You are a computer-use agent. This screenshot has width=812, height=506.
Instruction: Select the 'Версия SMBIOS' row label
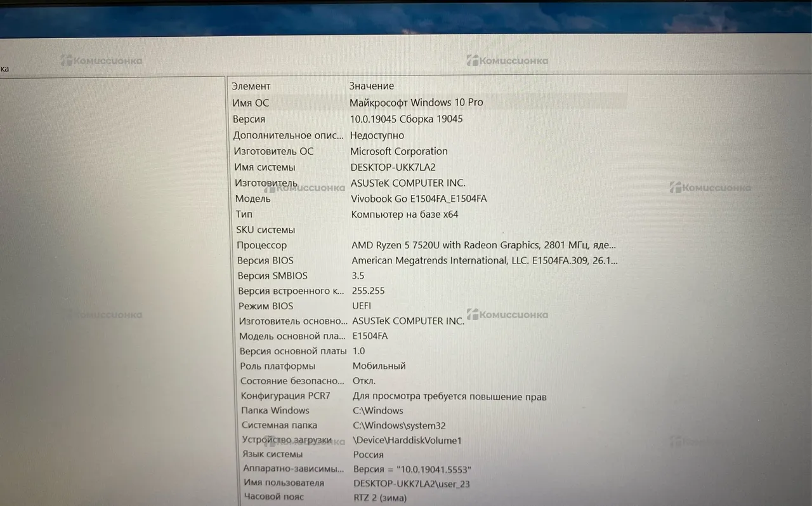click(x=272, y=276)
